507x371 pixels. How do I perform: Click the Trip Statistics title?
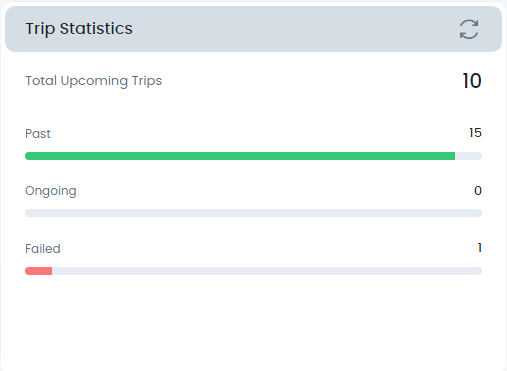[79, 29]
